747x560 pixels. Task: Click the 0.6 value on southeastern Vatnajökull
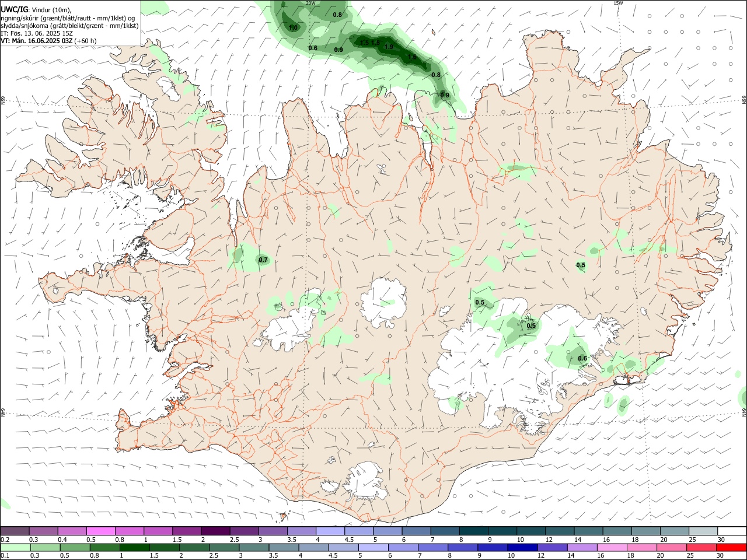(582, 359)
